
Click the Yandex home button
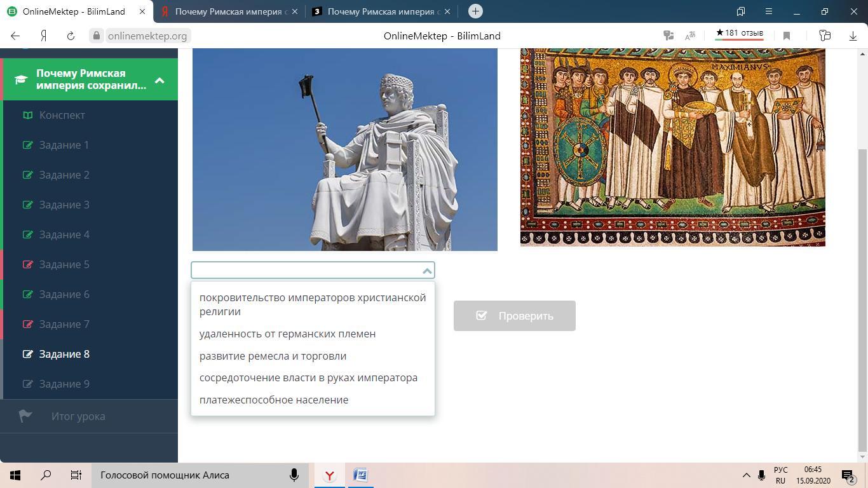43,36
